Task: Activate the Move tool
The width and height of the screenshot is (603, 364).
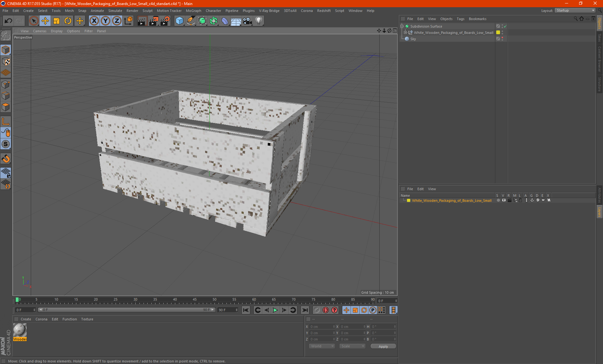Action: [x=45, y=21]
